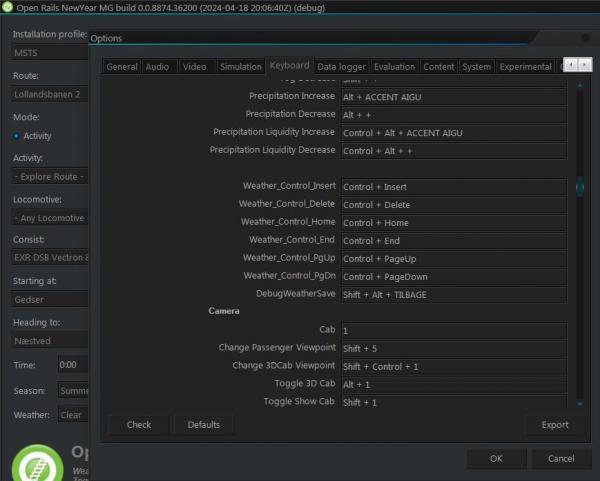Click the Precipitation Decrease key field

coord(454,115)
